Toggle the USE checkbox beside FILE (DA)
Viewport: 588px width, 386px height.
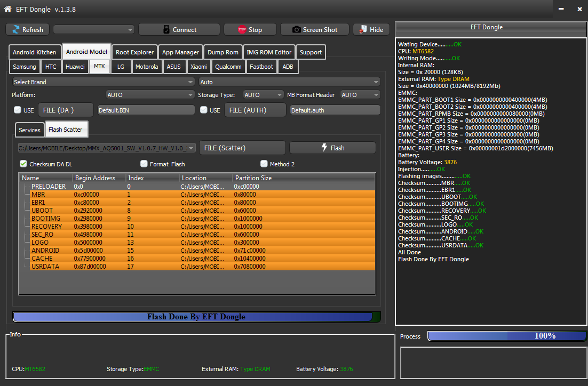pyautogui.click(x=17, y=110)
